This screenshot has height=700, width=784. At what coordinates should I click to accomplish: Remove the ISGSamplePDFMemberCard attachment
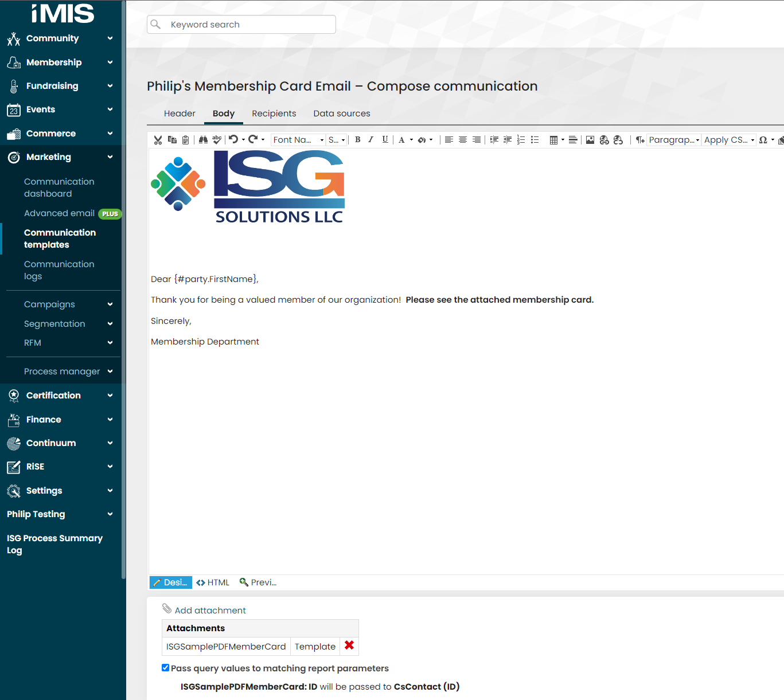coord(349,646)
